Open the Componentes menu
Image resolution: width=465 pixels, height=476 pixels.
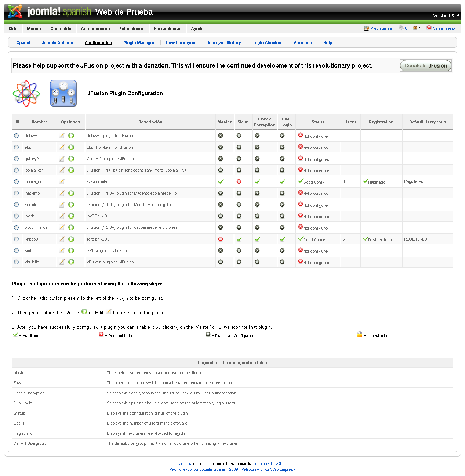(x=95, y=29)
